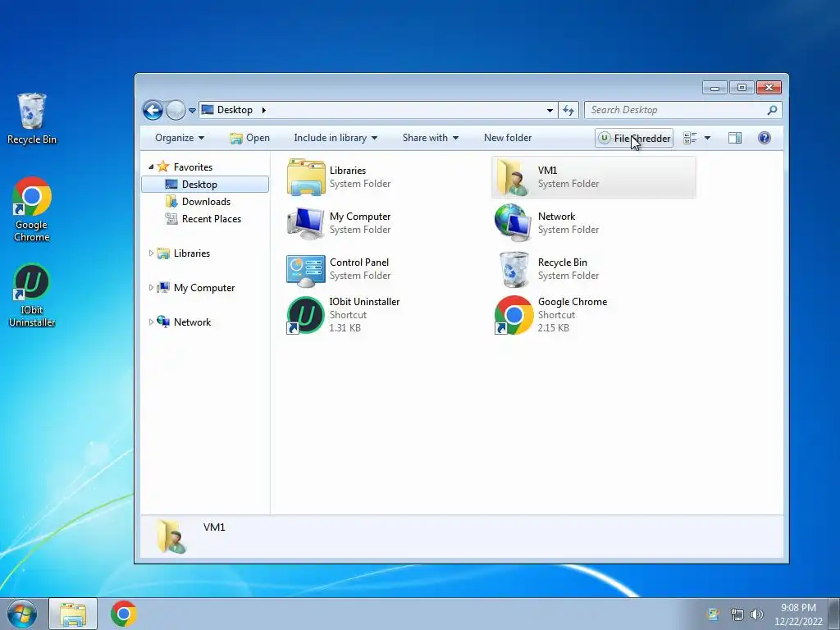840x630 pixels.
Task: Select the Network globe icon in file list
Action: [x=514, y=223]
